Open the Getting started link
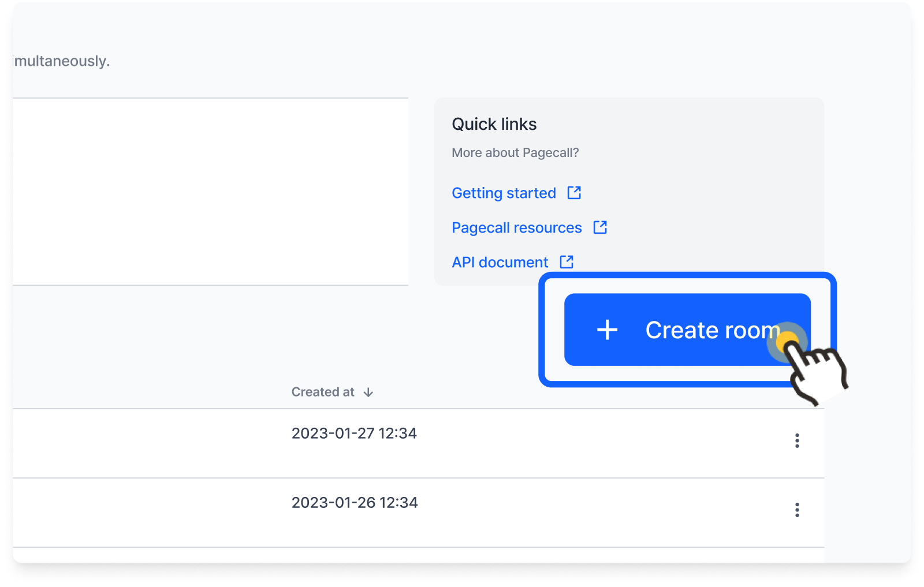 coord(504,193)
